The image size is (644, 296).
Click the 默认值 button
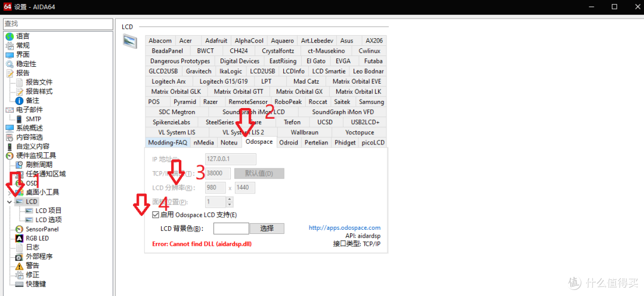259,174
